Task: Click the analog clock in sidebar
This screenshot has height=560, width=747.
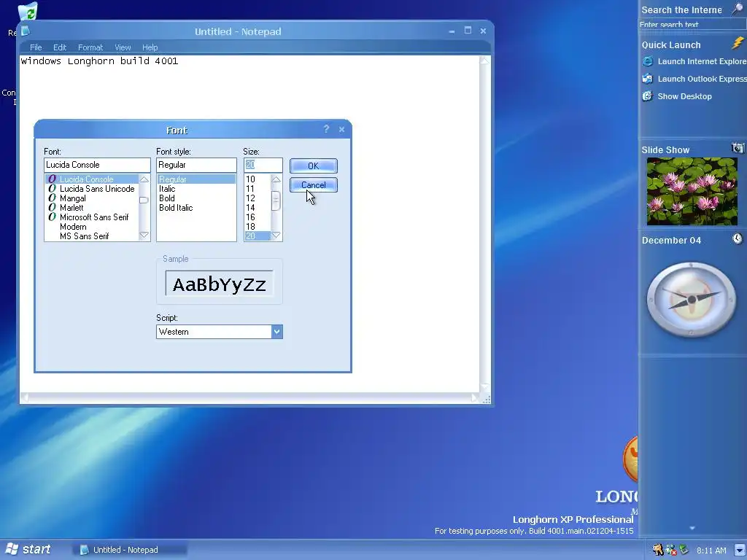Action: 692,299
